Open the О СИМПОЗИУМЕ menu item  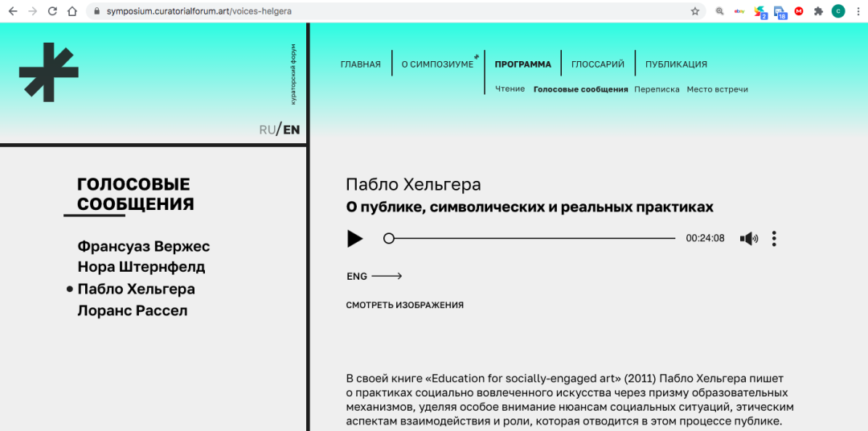[x=437, y=64]
